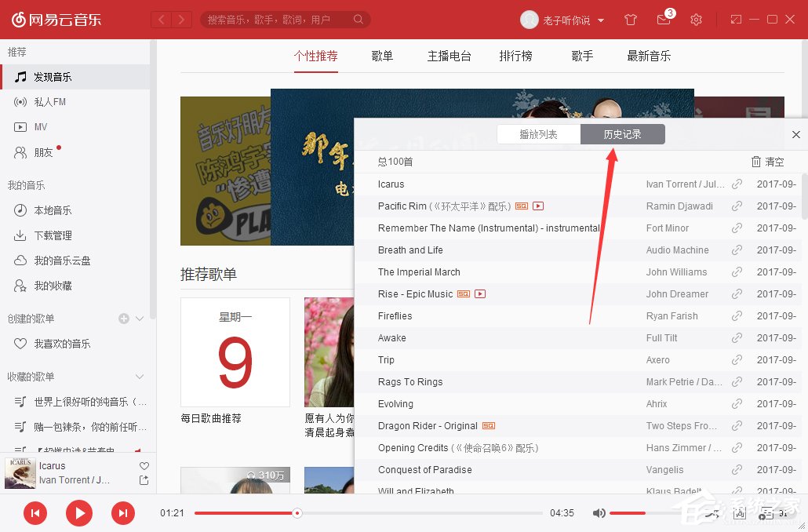Screen dimensions: 808x532
Task: Open the account dropdown next to 老子听伏识
Action: click(601, 20)
